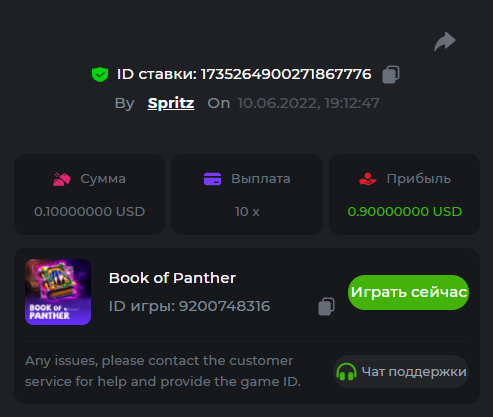Click the green verified shield icon
The image size is (493, 417).
100,74
